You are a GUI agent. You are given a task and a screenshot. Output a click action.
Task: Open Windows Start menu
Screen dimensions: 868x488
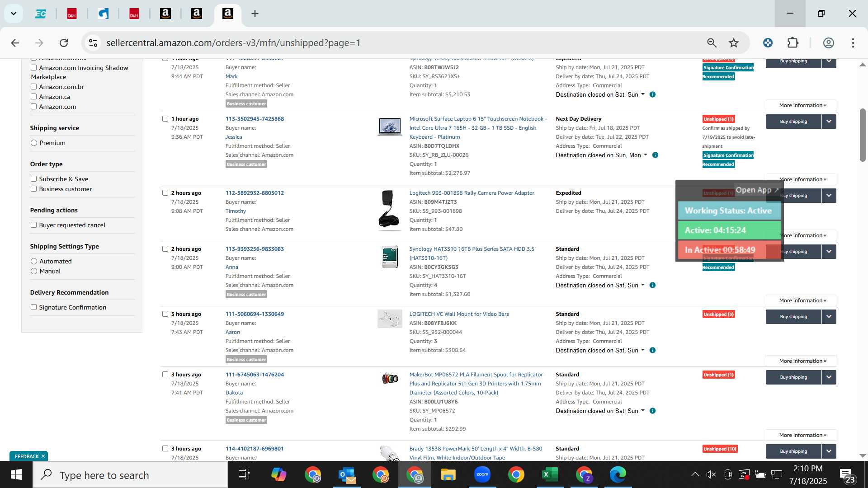pyautogui.click(x=16, y=474)
